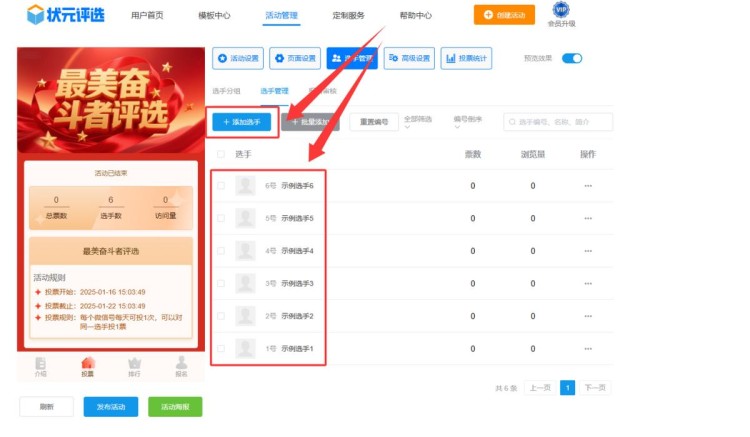Screen dimensions: 750x437
Task: Tick the checkbox for 示例选手4
Action: tap(221, 251)
